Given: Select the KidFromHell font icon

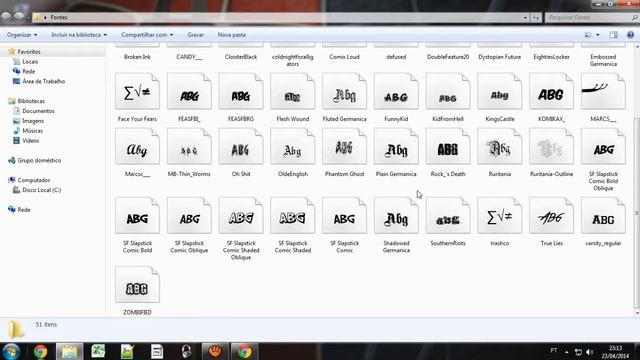Looking at the screenshot, I should [x=448, y=91].
